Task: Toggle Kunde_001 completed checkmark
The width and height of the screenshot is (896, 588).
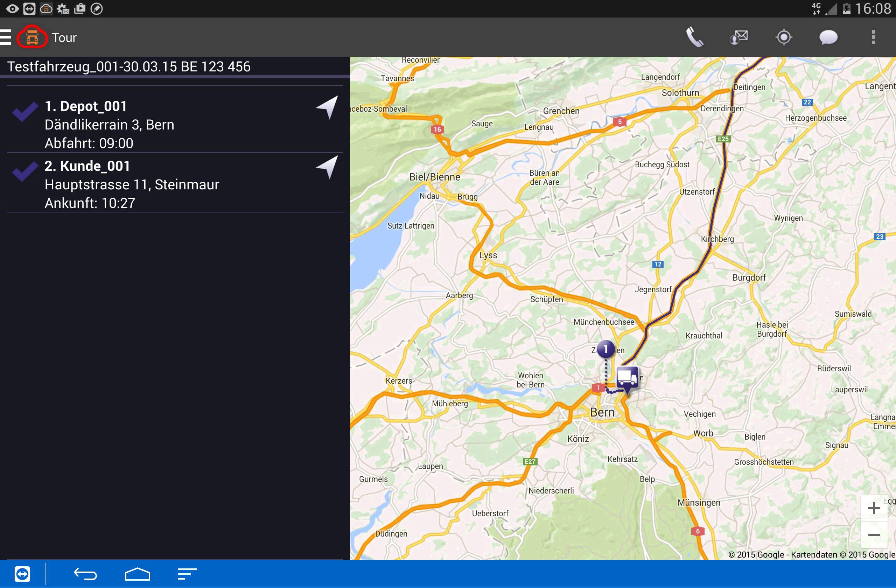Action: click(25, 171)
